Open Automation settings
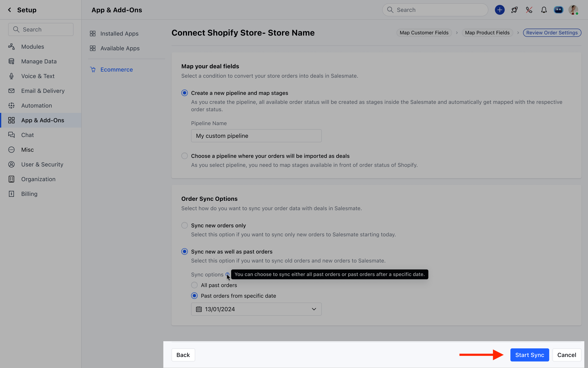588x368 pixels. [37, 105]
